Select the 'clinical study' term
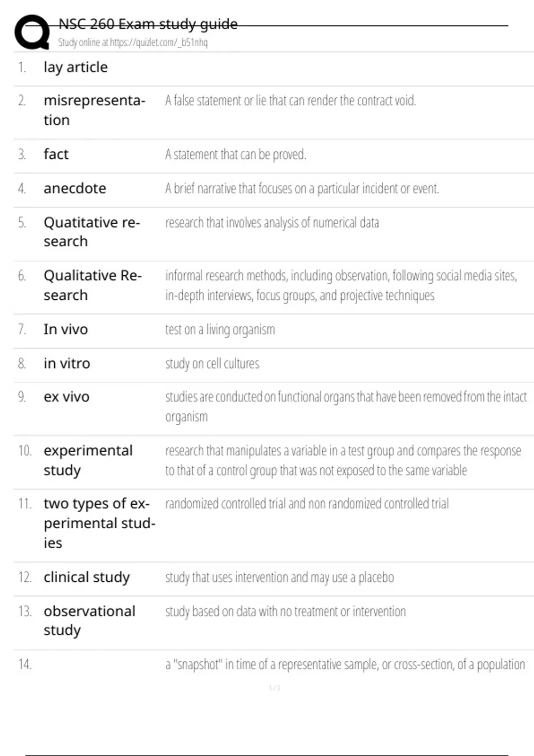Image resolution: width=534 pixels, height=756 pixels. click(x=87, y=577)
